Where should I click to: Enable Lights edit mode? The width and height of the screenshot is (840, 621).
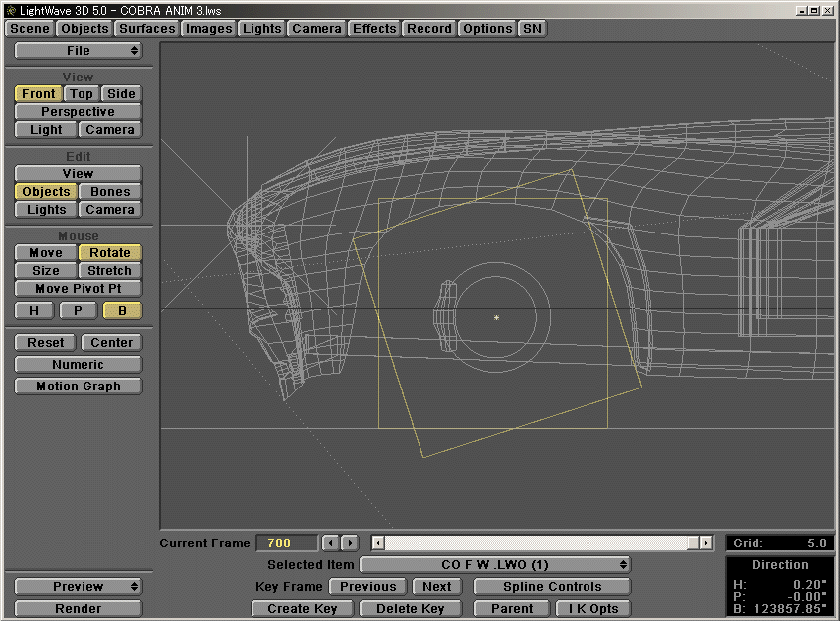pos(45,209)
